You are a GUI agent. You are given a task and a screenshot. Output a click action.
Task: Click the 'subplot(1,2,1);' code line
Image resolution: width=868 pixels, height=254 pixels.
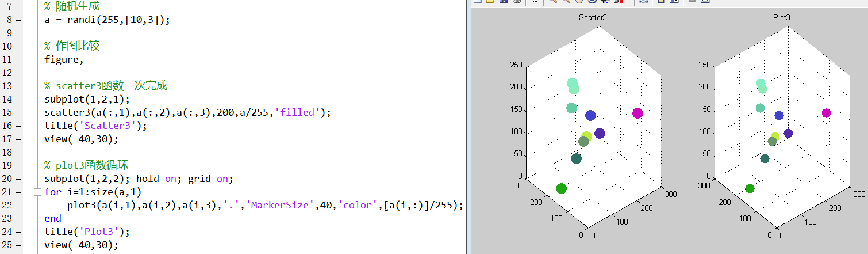pyautogui.click(x=87, y=99)
